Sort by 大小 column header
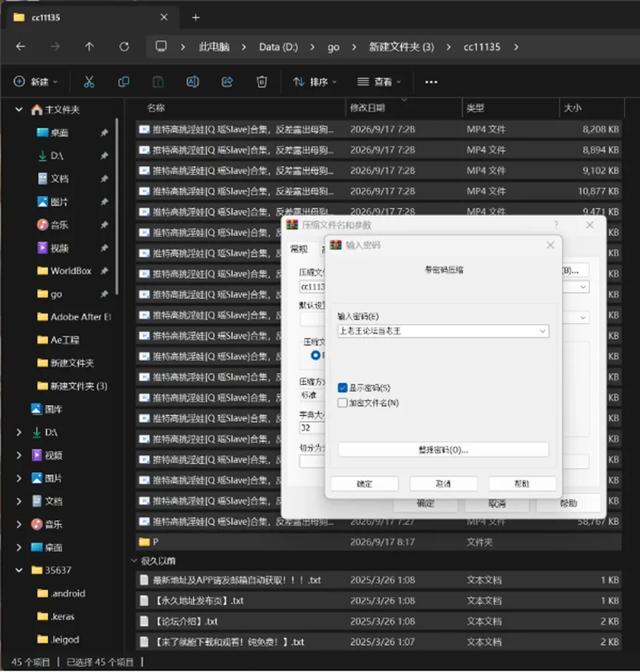The width and height of the screenshot is (640, 672). pos(573,108)
